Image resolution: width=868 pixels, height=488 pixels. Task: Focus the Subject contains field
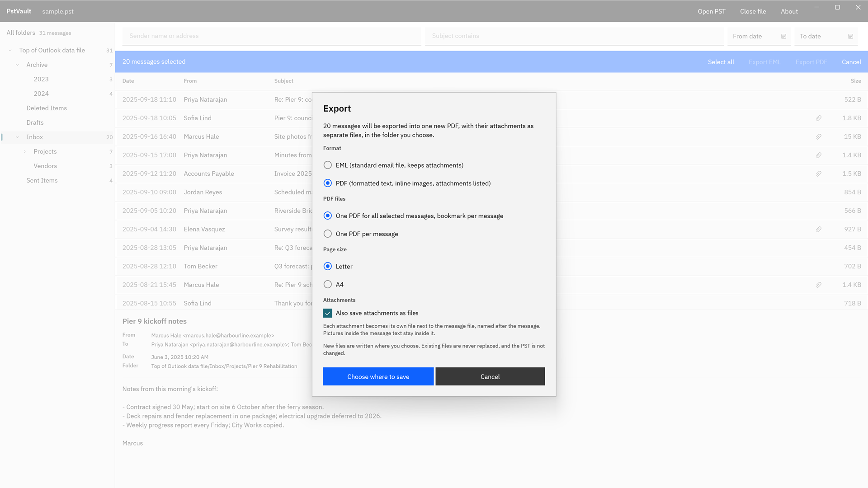point(574,36)
